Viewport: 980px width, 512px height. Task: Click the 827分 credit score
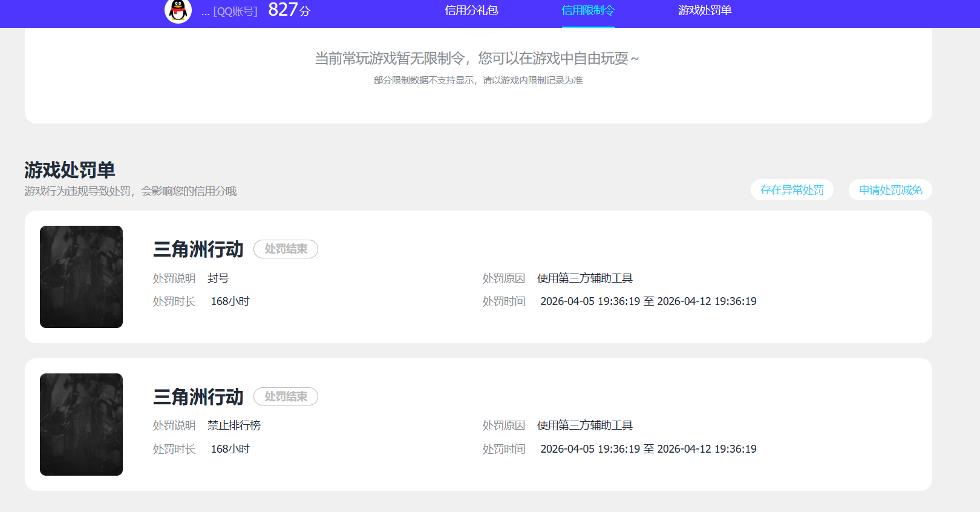[x=289, y=10]
